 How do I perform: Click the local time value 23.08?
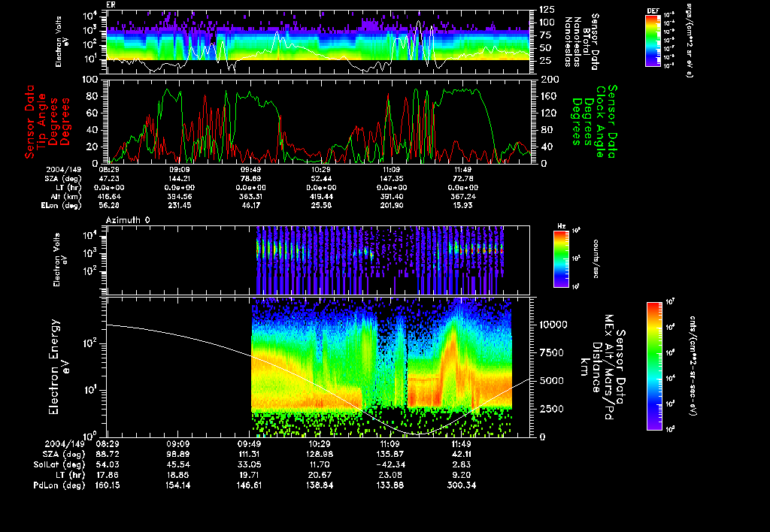[x=390, y=475]
